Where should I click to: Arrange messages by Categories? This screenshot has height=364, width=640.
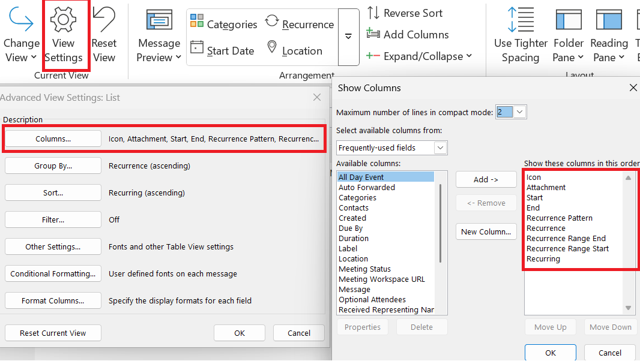click(x=224, y=24)
